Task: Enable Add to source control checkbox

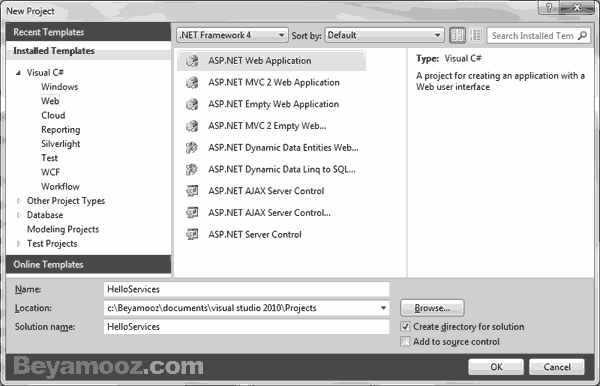Action: pyautogui.click(x=405, y=341)
